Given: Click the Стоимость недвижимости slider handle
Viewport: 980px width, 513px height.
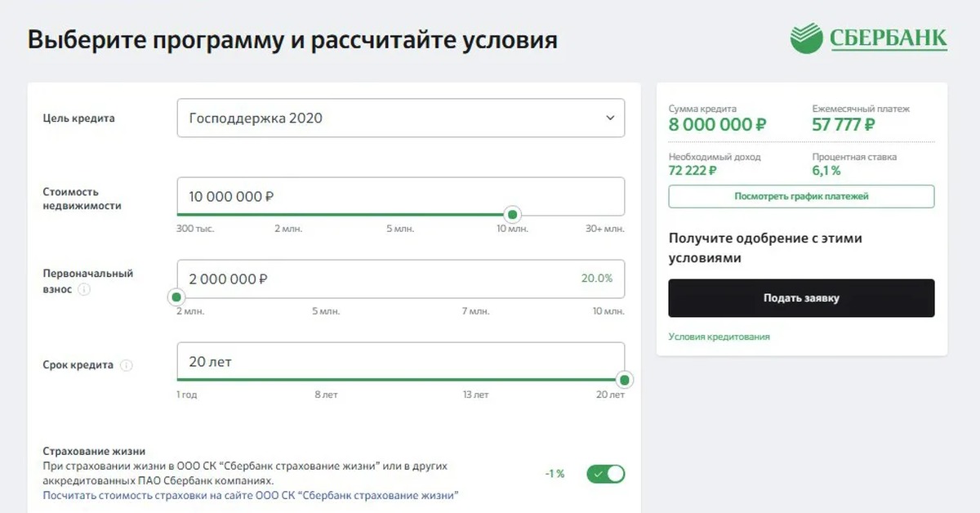Looking at the screenshot, I should [512, 215].
